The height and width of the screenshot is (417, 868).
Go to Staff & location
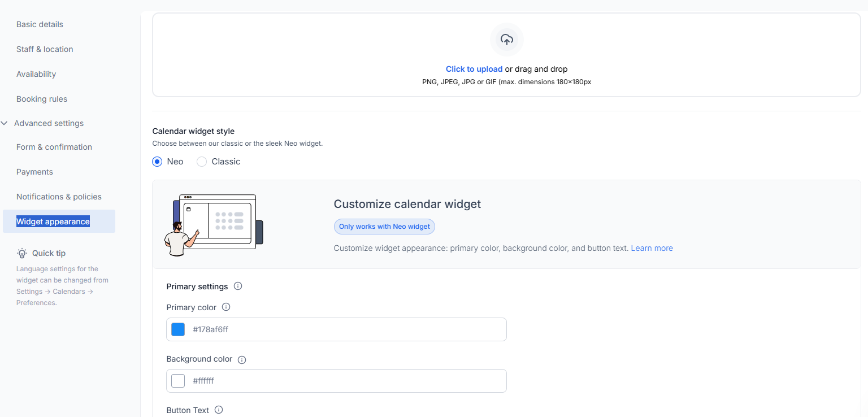click(x=45, y=49)
